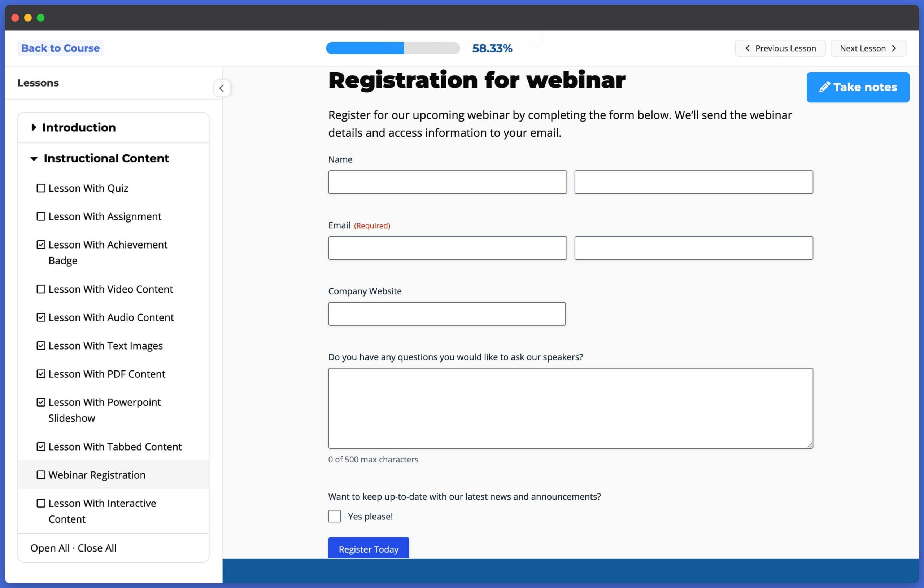Image resolution: width=924 pixels, height=588 pixels.
Task: Click the course progress bar
Action: (x=393, y=48)
